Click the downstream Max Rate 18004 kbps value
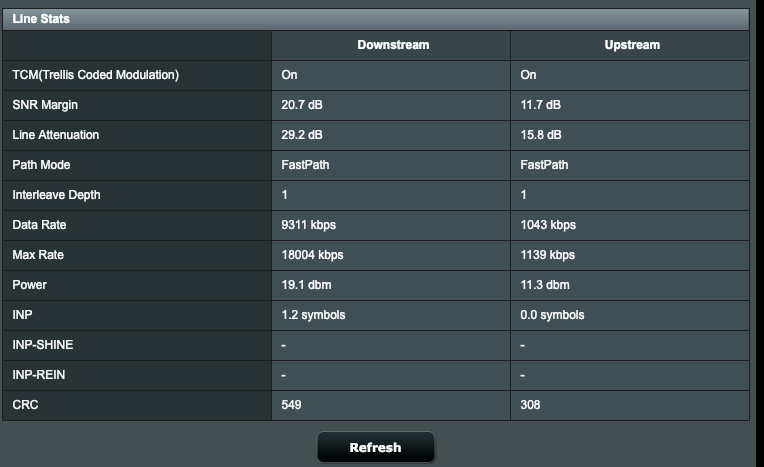The image size is (764, 467). point(312,255)
